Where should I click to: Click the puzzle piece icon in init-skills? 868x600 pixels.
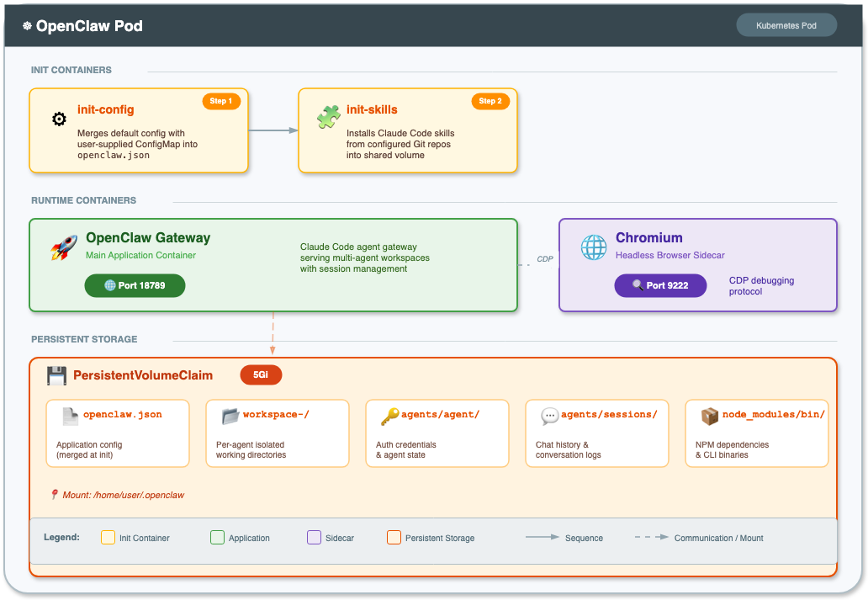pyautogui.click(x=328, y=118)
